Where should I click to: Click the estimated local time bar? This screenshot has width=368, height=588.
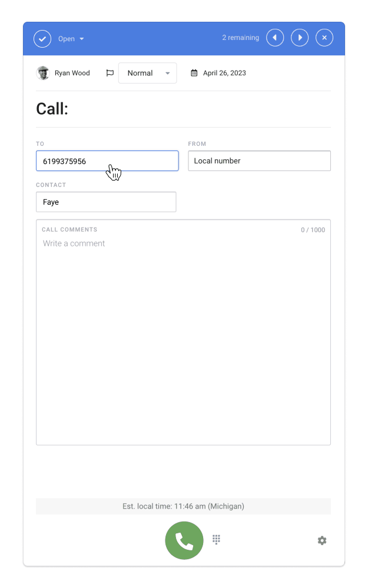click(184, 506)
